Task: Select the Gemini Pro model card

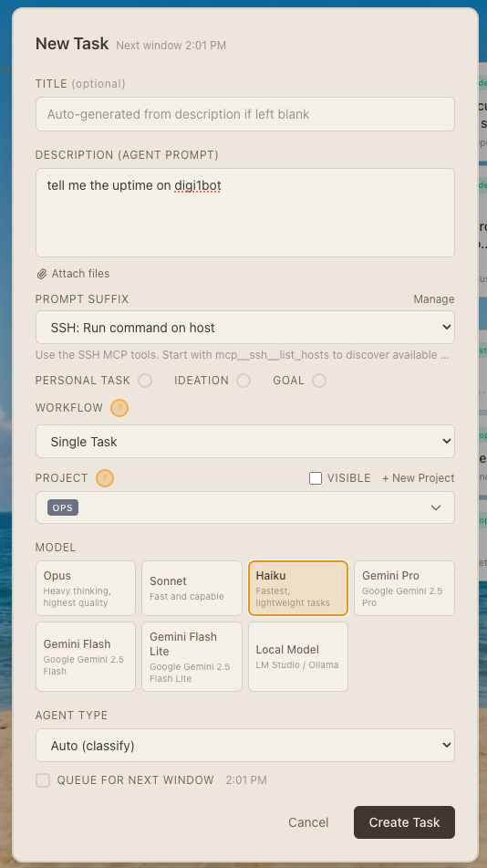Action: 405,588
